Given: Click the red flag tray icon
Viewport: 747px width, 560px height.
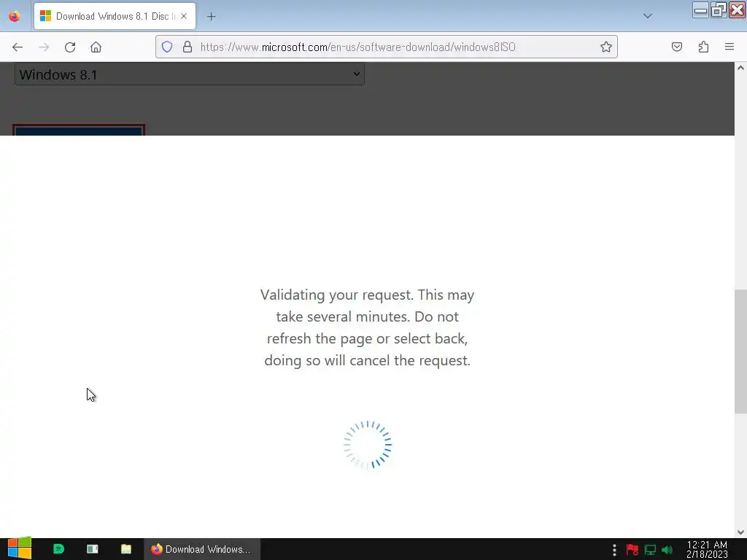Looking at the screenshot, I should (632, 550).
